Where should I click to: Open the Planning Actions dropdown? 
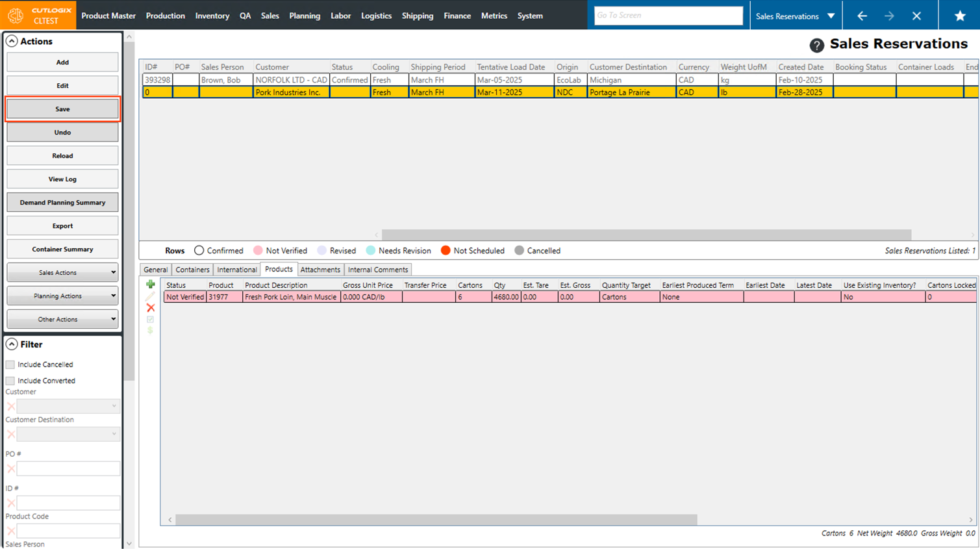[x=62, y=296]
